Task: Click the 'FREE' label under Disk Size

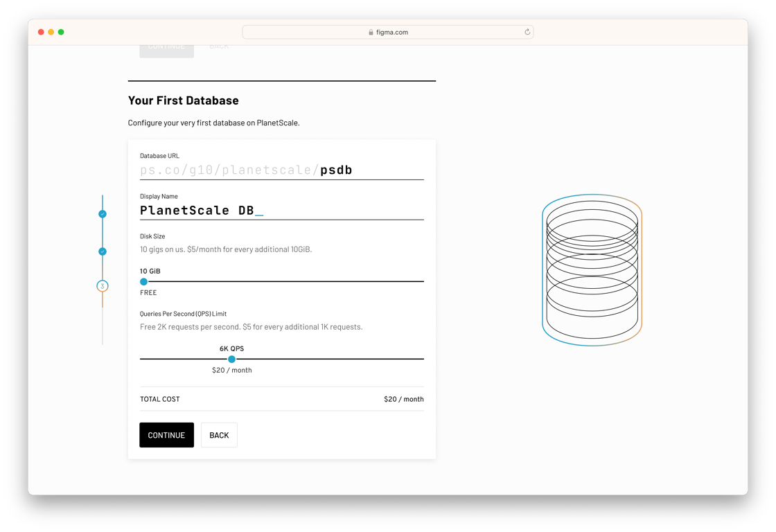Action: (x=148, y=292)
